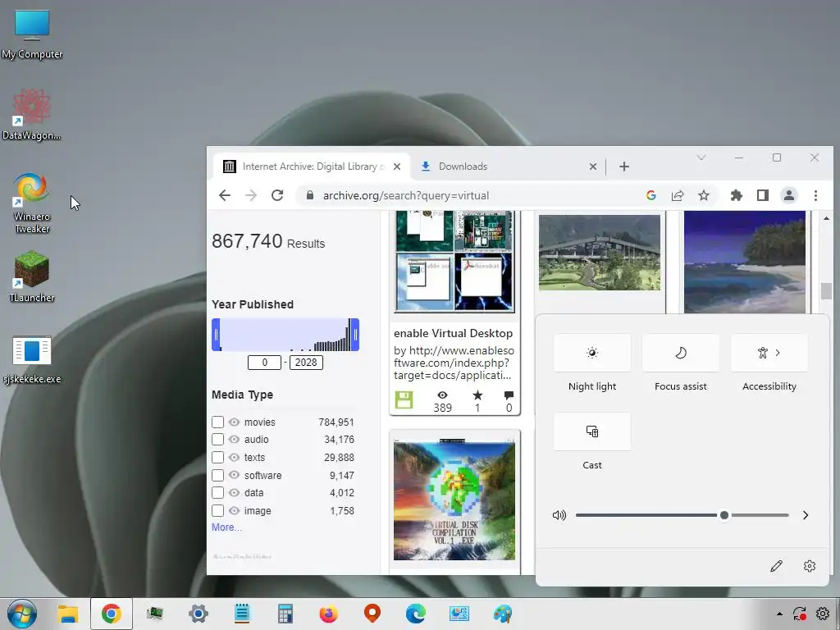Check the texts media type checkbox
The image size is (840, 630).
[217, 458]
